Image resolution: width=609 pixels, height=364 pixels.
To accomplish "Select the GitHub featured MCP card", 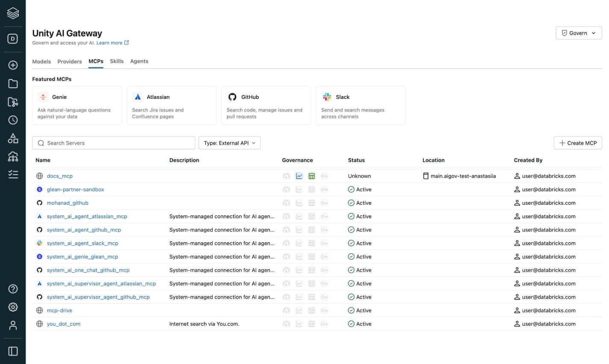I will 266,106.
